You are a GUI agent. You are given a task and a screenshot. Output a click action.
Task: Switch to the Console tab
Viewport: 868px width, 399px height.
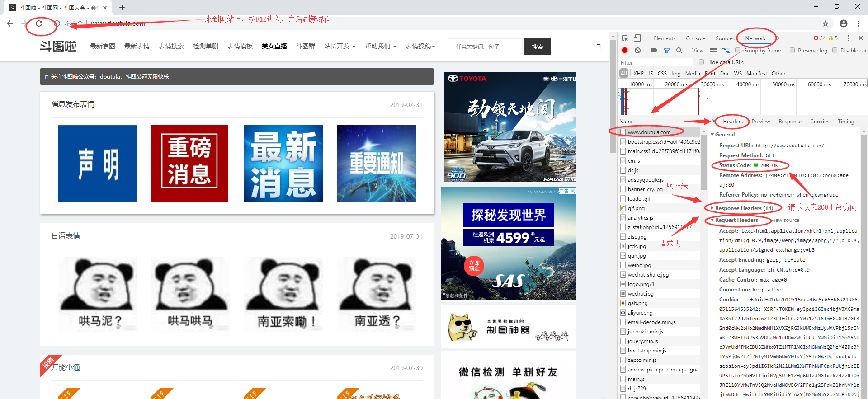tap(695, 38)
